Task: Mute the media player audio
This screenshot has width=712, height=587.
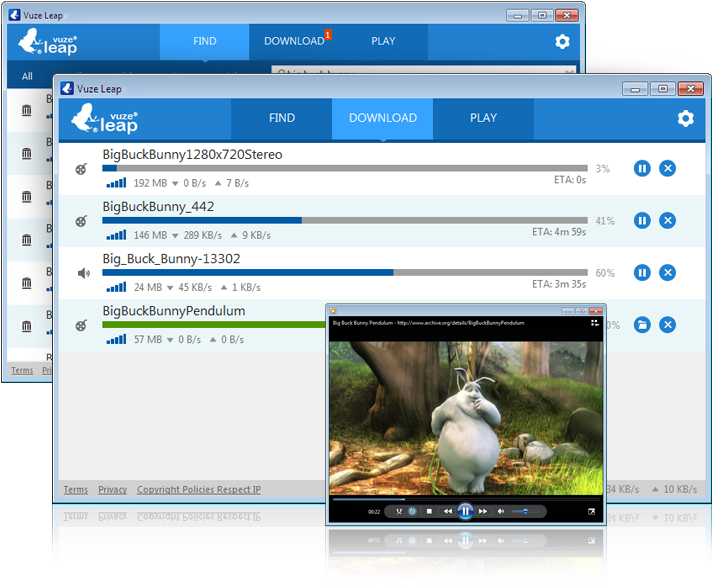Action: [x=501, y=511]
